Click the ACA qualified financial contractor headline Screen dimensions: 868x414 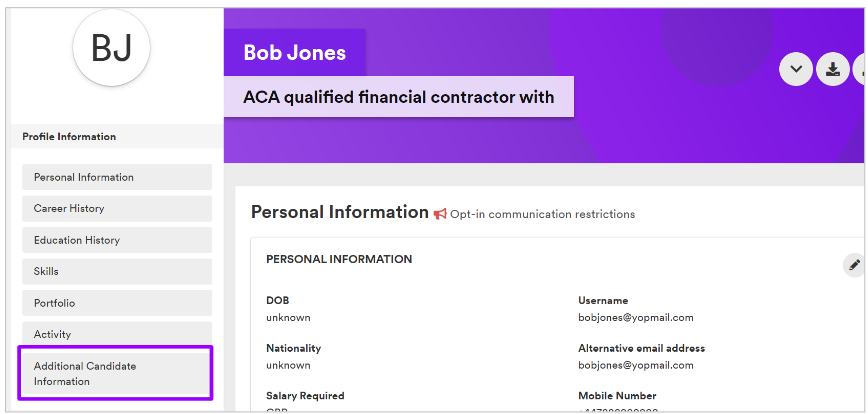pos(399,97)
